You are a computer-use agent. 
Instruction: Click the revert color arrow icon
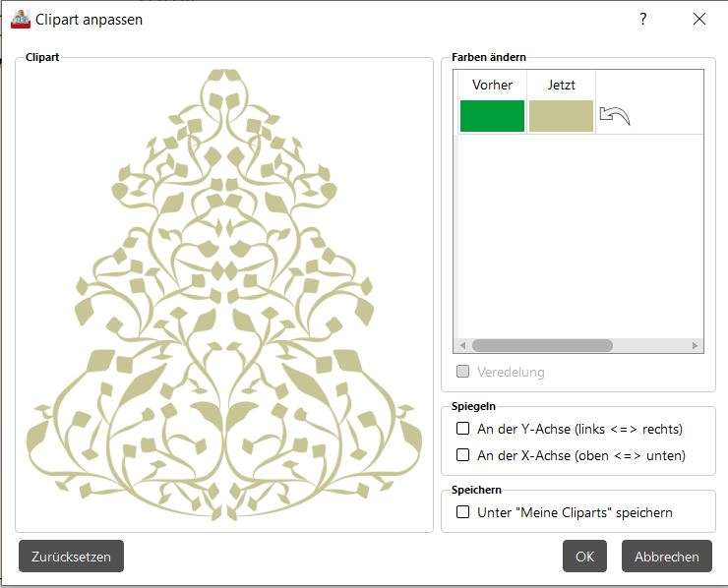tap(615, 116)
